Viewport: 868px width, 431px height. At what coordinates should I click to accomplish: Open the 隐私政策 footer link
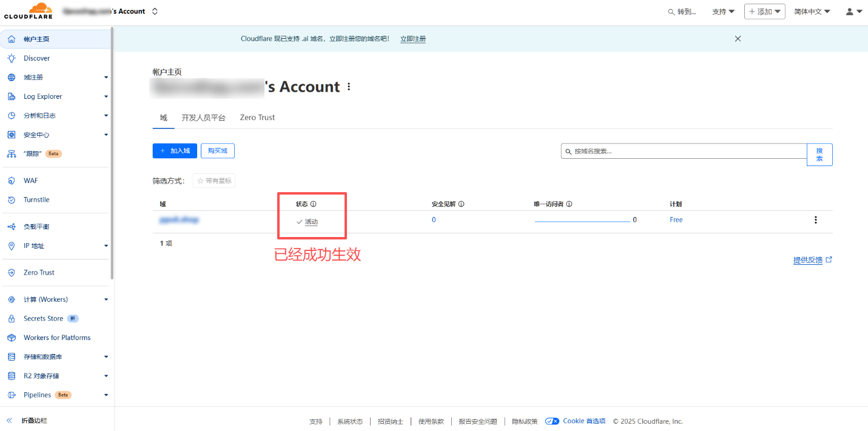pyautogui.click(x=525, y=421)
